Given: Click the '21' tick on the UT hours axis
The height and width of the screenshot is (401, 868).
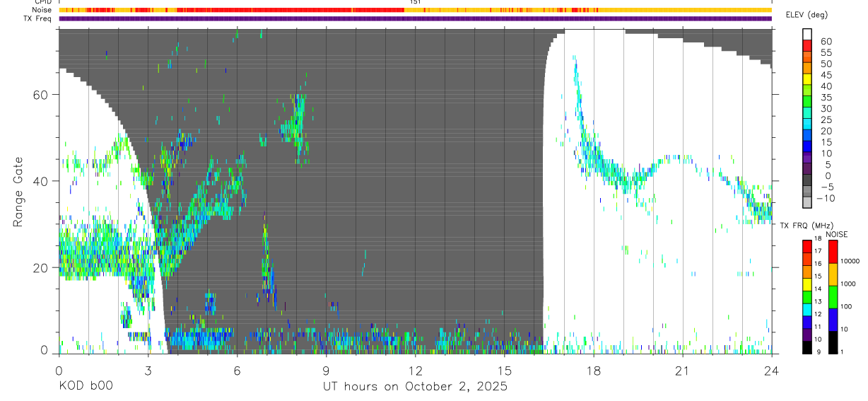Looking at the screenshot, I should click(682, 371).
